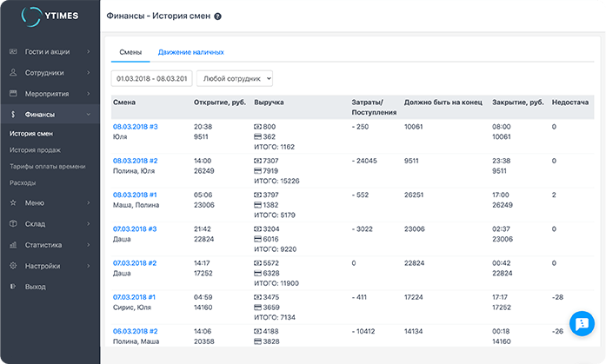Click the date range input field
The width and height of the screenshot is (606, 364).
point(151,78)
